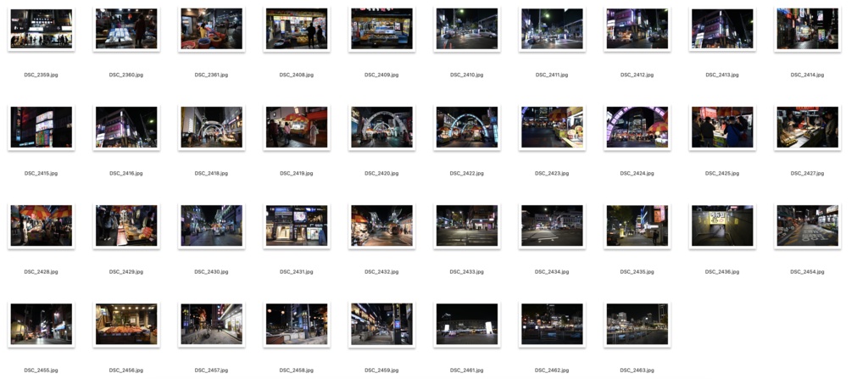This screenshot has height=379, width=868.
Task: Select the DSC_2422.jpg thumbnail
Action: click(467, 127)
